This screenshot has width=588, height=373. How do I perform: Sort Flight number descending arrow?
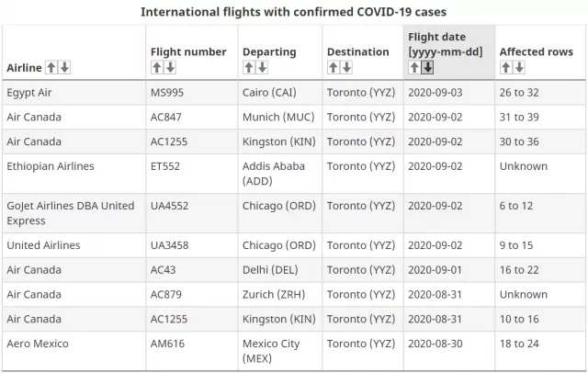coord(170,67)
